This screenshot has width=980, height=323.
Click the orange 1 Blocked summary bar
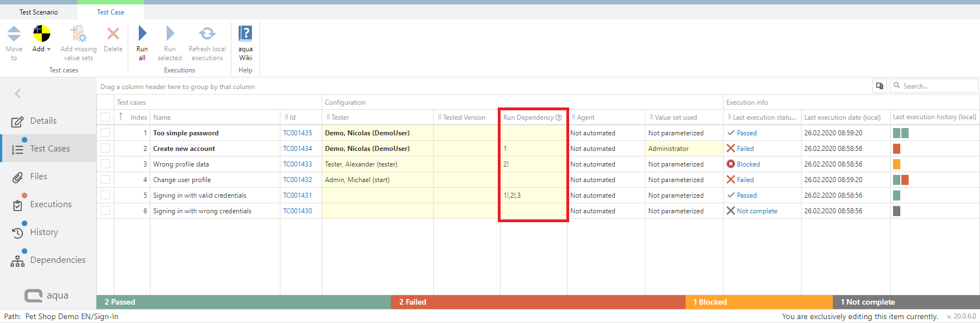[x=758, y=302]
